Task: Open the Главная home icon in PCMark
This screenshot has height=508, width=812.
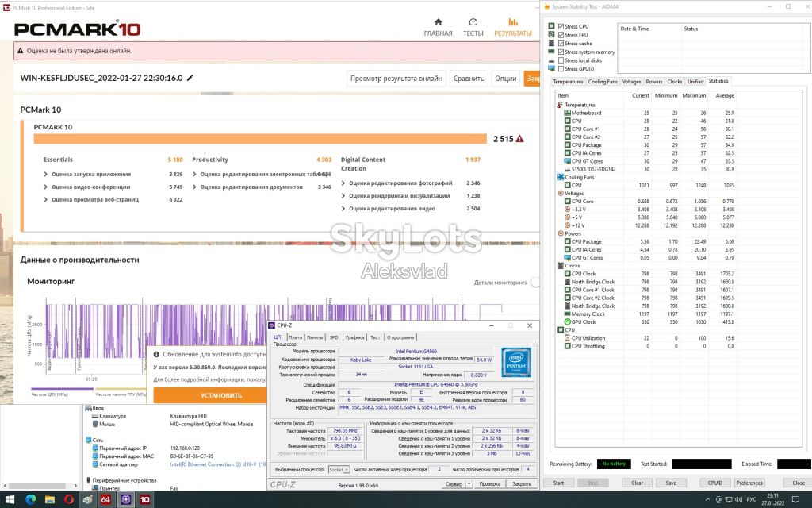Action: (x=438, y=22)
